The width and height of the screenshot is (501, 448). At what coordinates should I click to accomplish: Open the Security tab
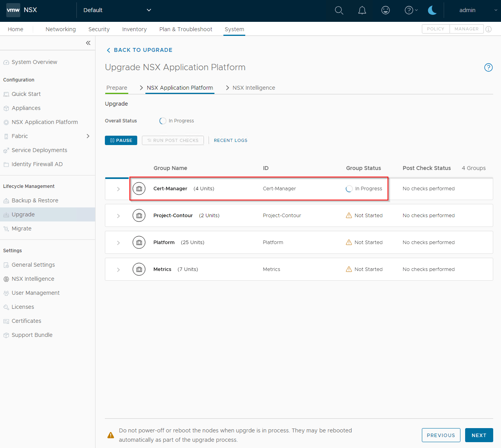click(99, 29)
